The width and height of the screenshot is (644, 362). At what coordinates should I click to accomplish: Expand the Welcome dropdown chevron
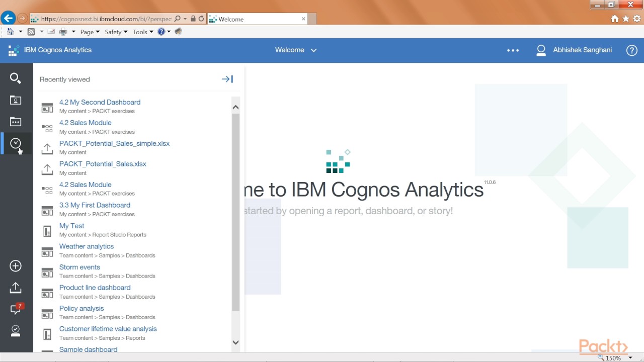[313, 50]
